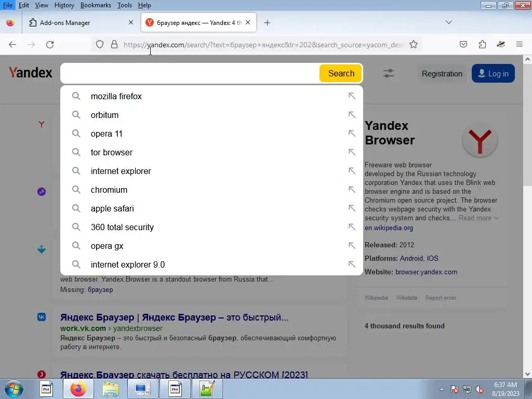
Task: Click the Yandex Browser logo thumbnail
Action: 480,140
